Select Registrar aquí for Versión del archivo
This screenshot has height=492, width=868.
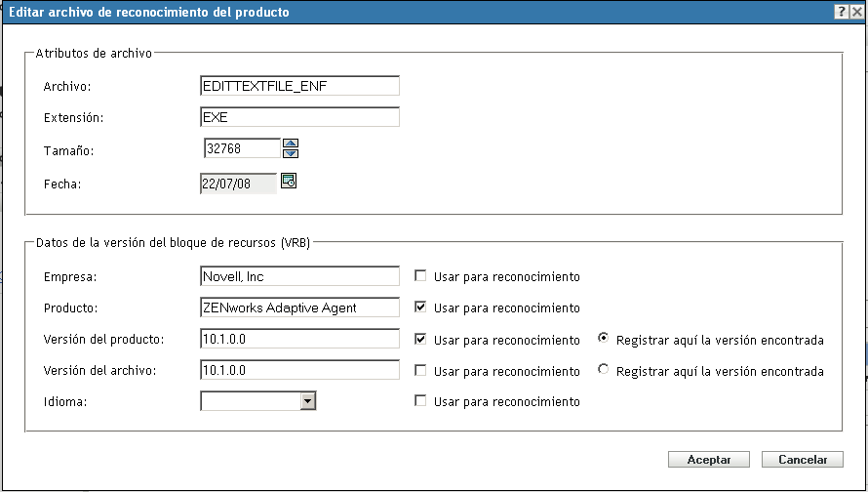(x=604, y=371)
